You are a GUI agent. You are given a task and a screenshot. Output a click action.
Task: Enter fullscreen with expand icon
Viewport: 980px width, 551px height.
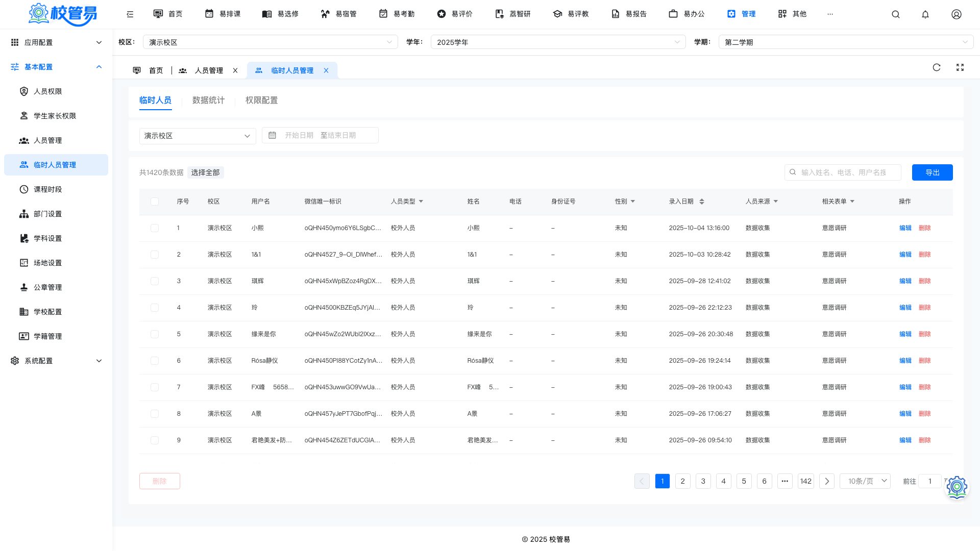[x=960, y=67]
